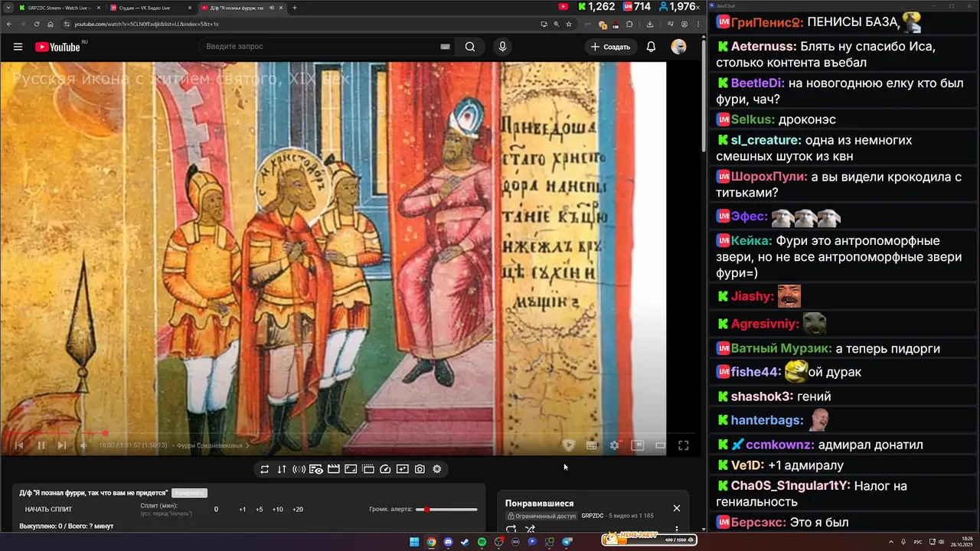Toggle playlist shuffle in Понравившиеся panel

coord(530,529)
